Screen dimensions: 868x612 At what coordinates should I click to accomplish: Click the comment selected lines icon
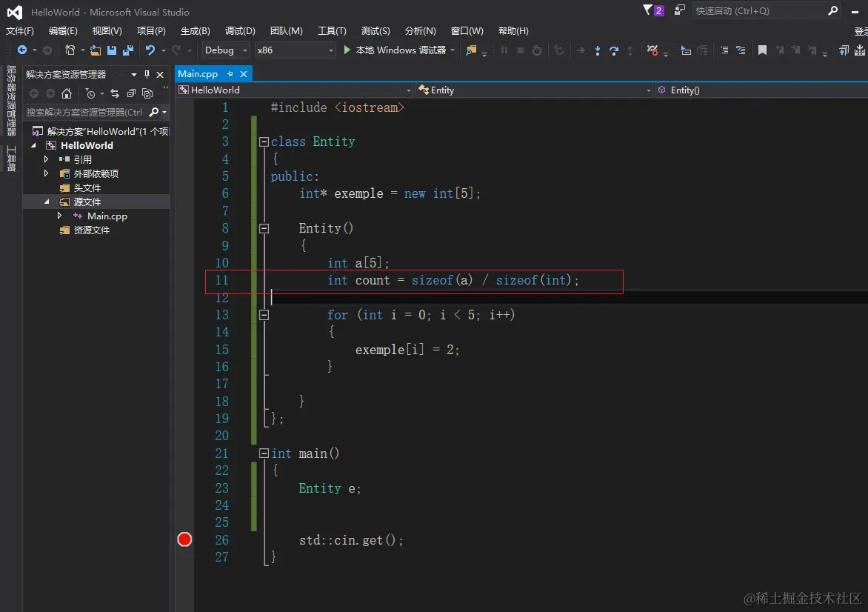point(724,50)
